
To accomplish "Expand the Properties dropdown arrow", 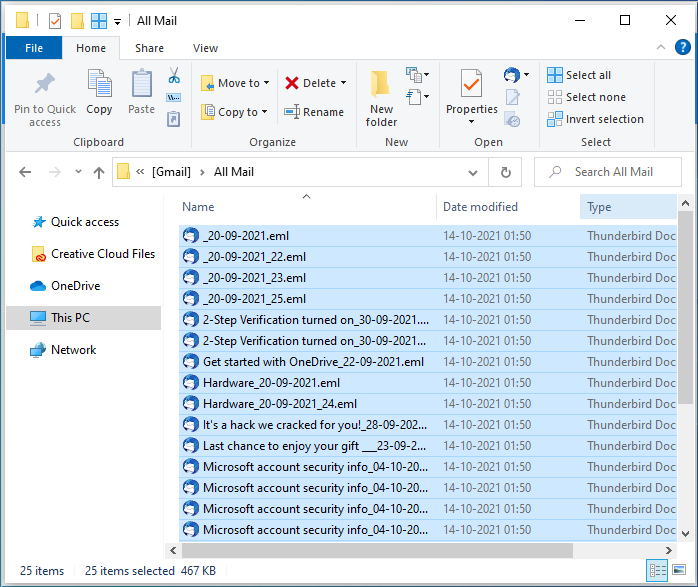I will (x=471, y=122).
